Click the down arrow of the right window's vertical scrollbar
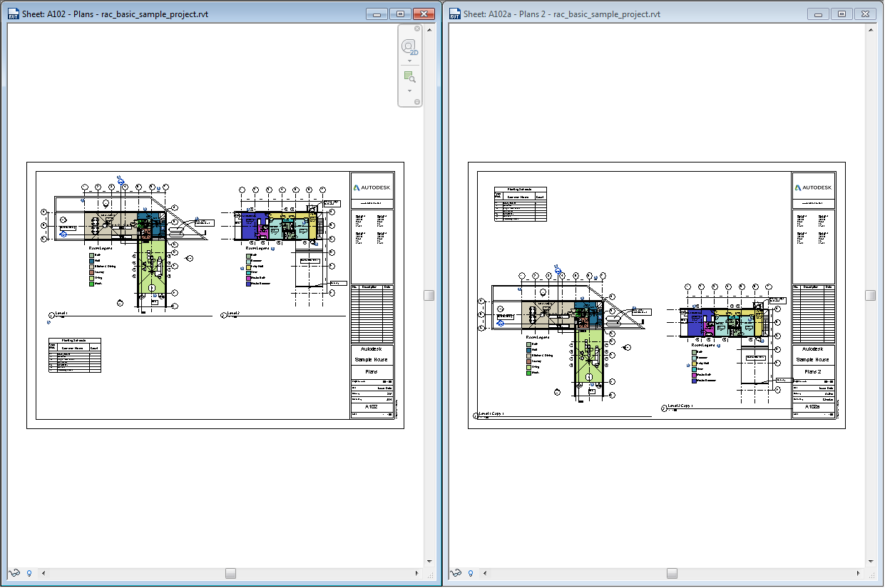This screenshot has height=588, width=885. (x=869, y=561)
